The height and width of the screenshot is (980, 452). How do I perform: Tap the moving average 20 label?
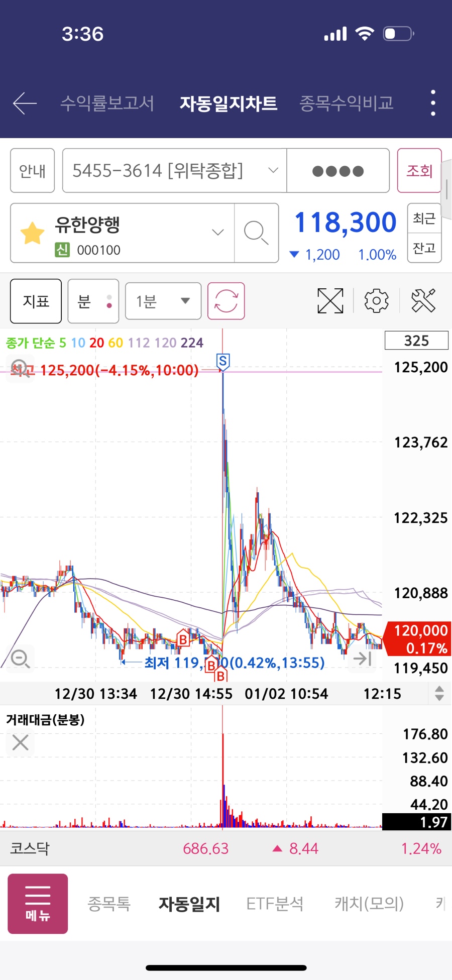point(96,343)
